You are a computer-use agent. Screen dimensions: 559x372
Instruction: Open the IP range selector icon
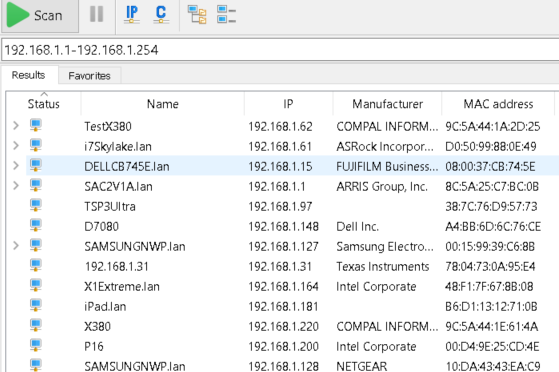[132, 15]
